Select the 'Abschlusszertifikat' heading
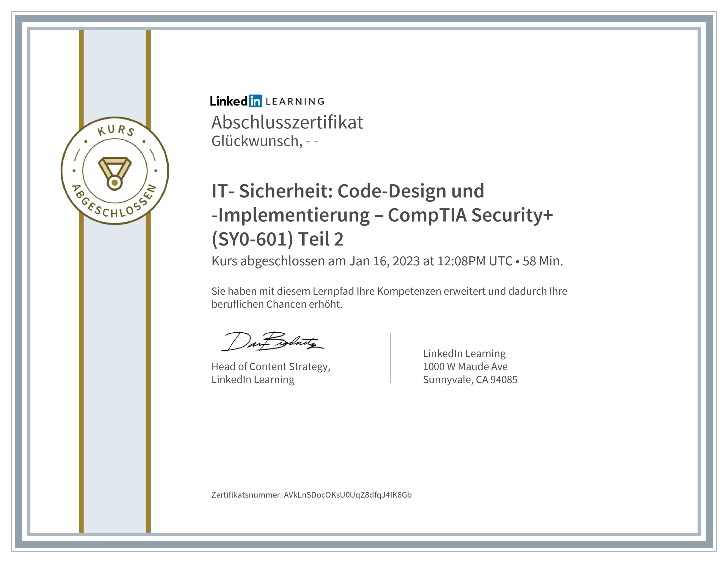The image size is (728, 562). (287, 122)
